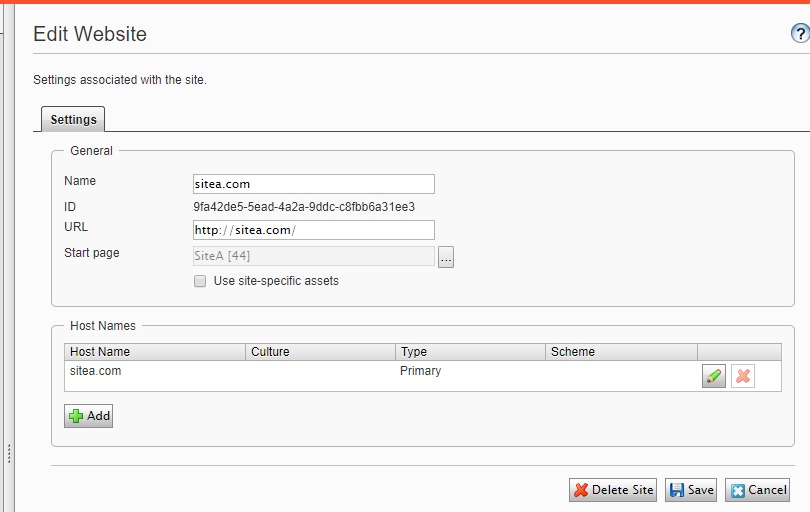Click the left pane splitter handle
The image size is (810, 512).
click(9, 453)
